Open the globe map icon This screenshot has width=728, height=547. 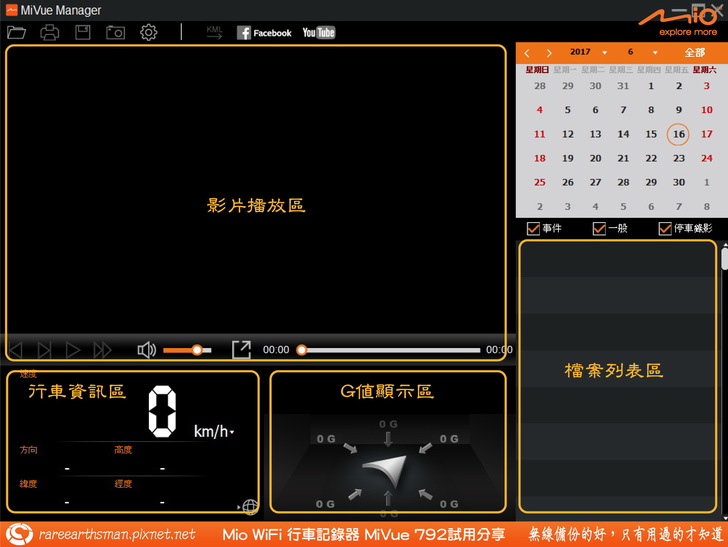coord(249,507)
